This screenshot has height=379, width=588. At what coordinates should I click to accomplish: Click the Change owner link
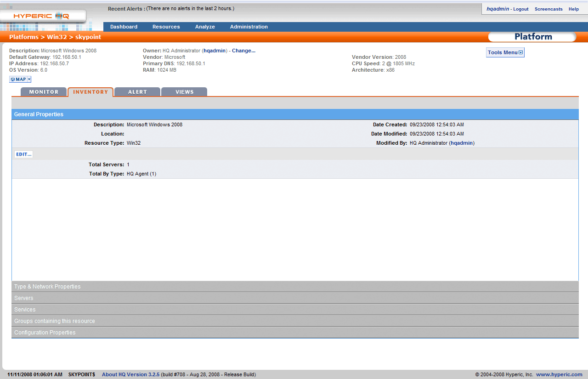pos(243,51)
